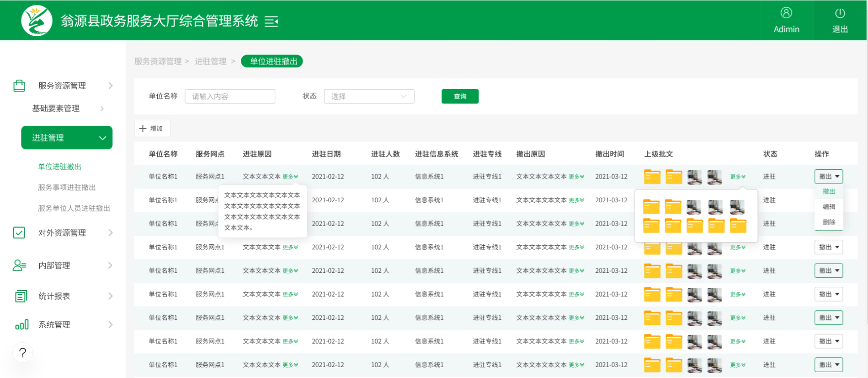Select 服务事项进驻撤出 in the sidebar
Screen dimensions: 868x378
67,188
